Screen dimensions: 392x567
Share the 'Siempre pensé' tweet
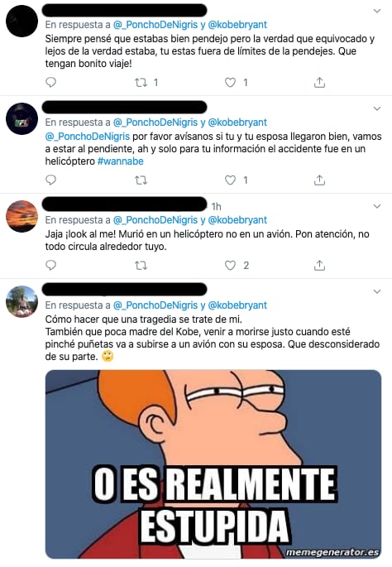point(319,83)
